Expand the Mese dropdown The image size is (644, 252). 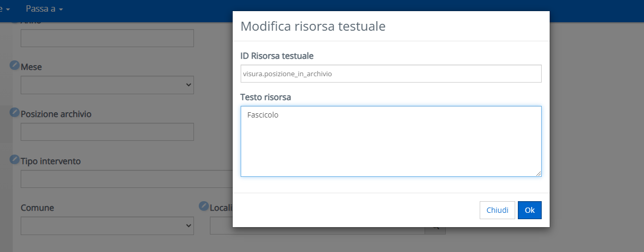(107, 85)
